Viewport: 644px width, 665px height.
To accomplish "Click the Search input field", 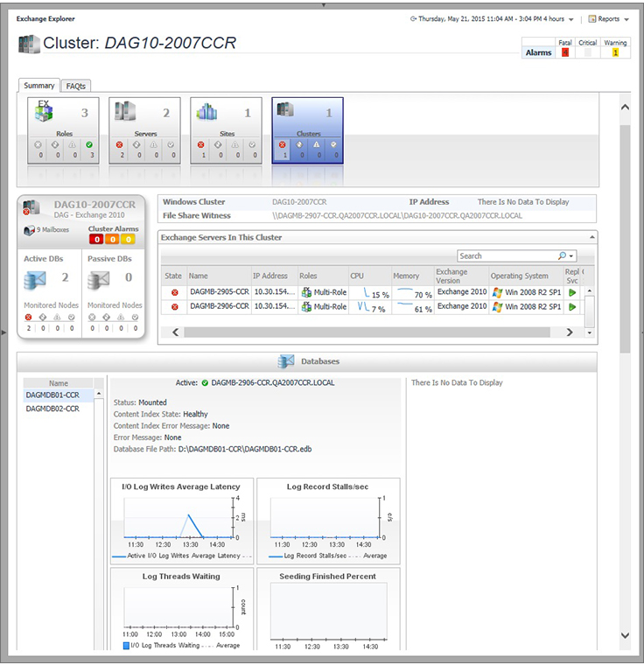I will pyautogui.click(x=507, y=256).
